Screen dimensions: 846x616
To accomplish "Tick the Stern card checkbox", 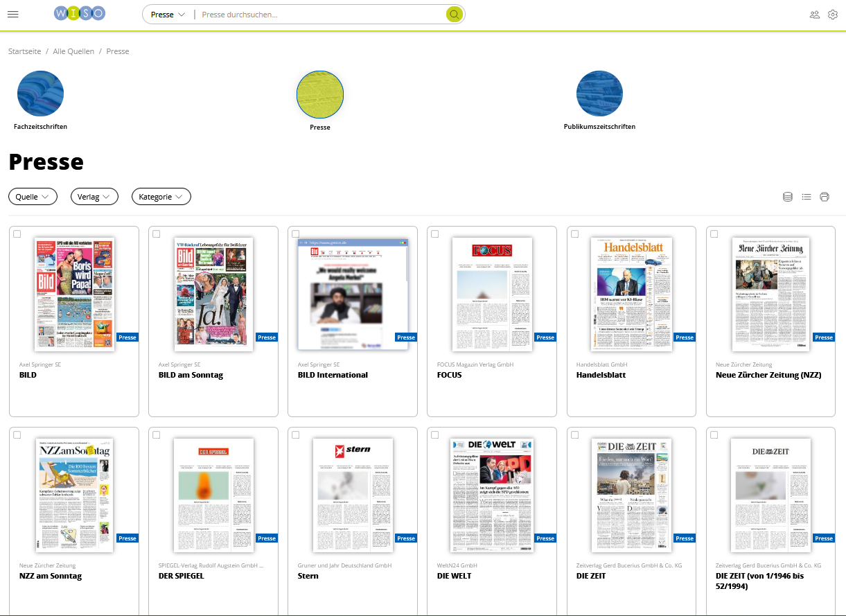I will (x=296, y=435).
